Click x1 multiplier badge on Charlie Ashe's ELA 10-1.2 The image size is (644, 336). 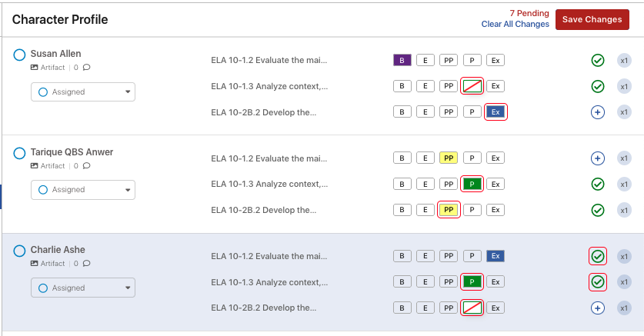click(624, 256)
